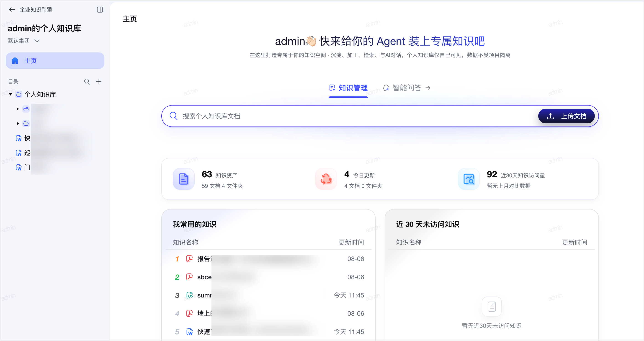Click the plus icon next to 目录

tap(99, 82)
